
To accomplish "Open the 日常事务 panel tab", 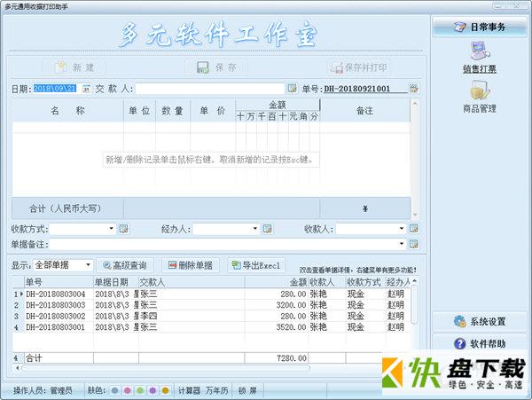I will [x=480, y=27].
